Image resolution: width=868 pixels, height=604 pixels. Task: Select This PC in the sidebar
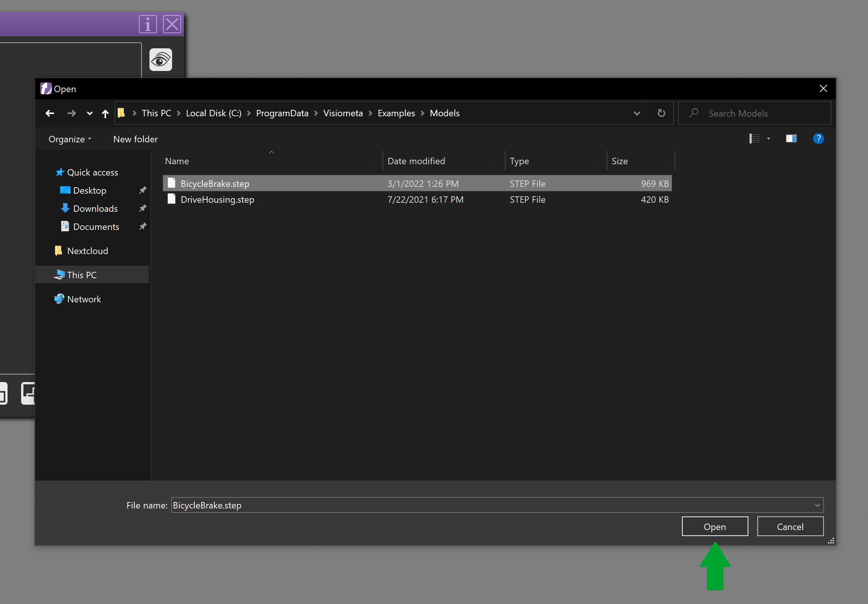point(92,275)
